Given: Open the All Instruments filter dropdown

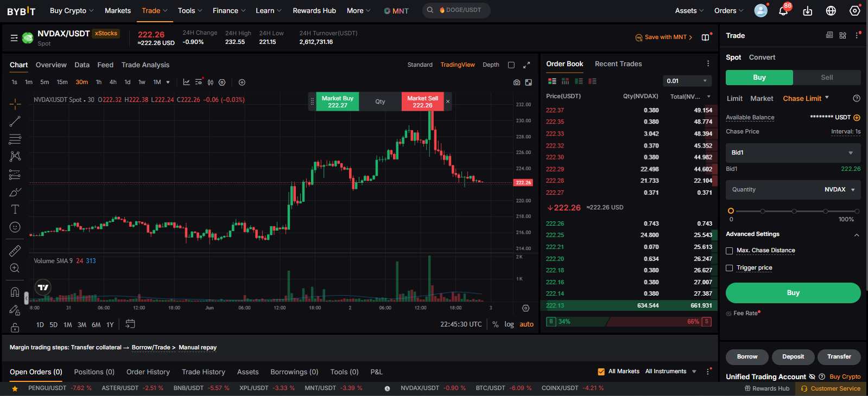Looking at the screenshot, I should click(x=671, y=372).
